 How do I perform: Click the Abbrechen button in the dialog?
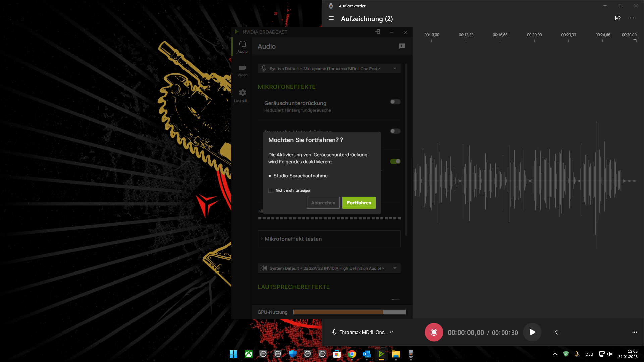323,203
